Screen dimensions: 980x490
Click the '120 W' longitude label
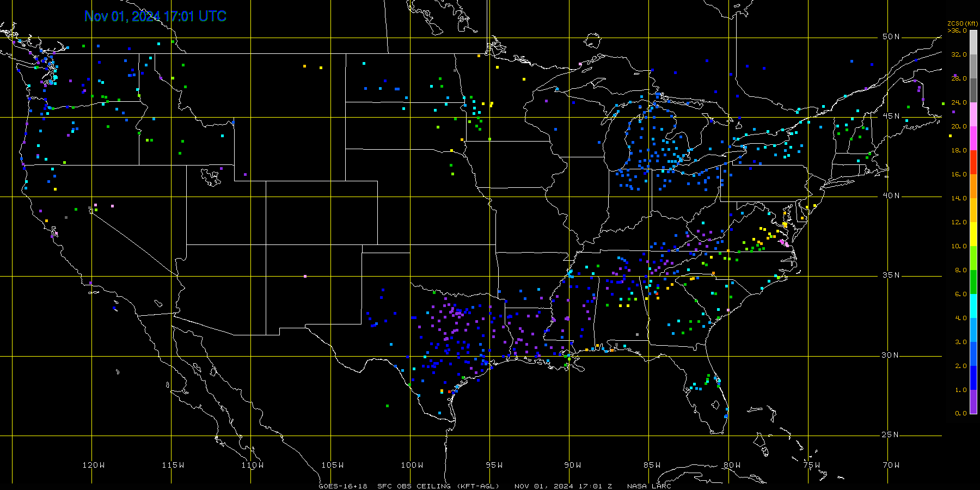click(94, 465)
